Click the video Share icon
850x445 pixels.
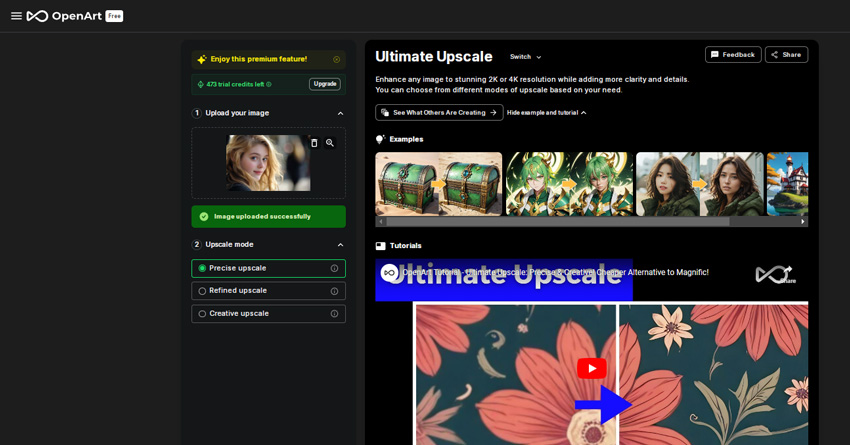pos(788,274)
